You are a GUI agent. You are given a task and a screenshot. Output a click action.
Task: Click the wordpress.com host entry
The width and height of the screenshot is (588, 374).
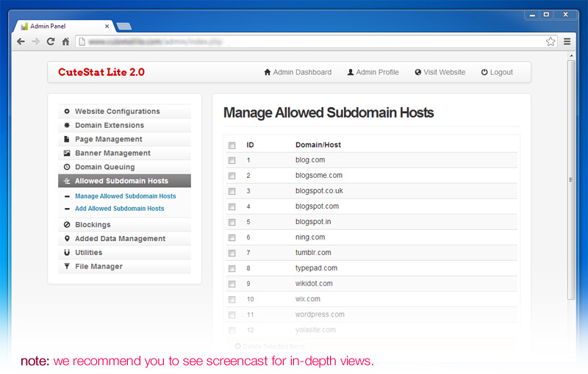pos(320,314)
